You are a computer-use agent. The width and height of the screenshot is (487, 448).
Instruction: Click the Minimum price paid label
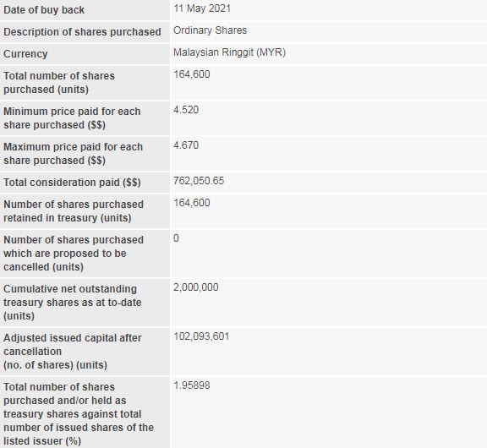pos(72,118)
